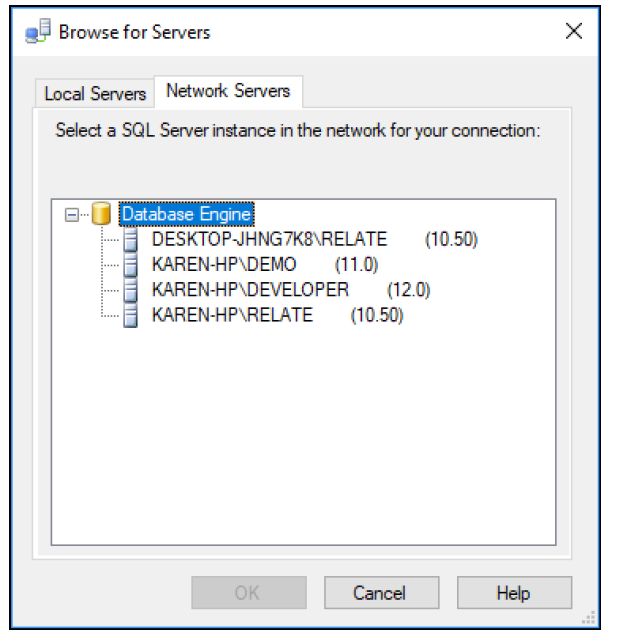This screenshot has height=642, width=618.
Task: Click the dialog resize grip corner
Action: click(x=589, y=618)
